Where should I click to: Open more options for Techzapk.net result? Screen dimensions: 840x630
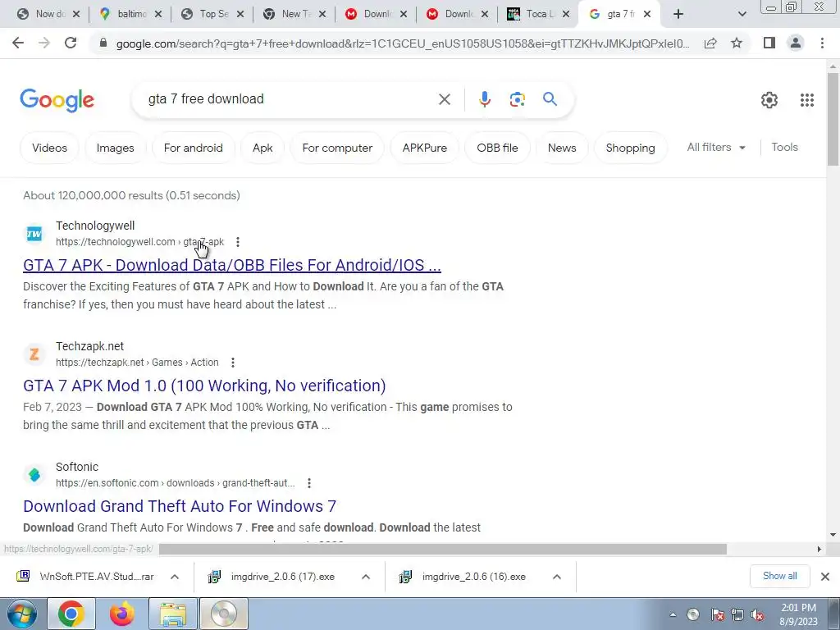point(232,363)
